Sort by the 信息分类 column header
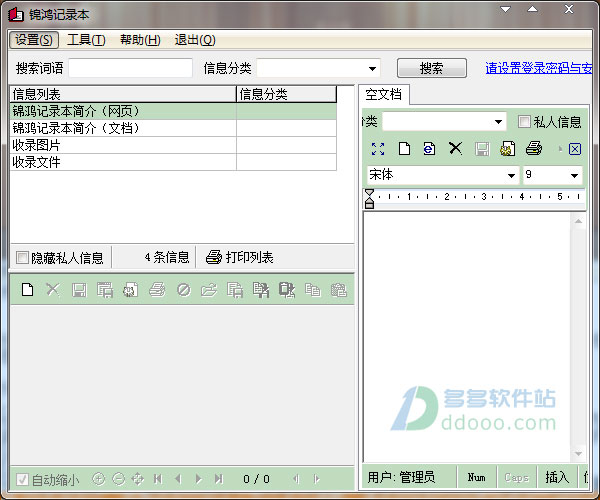Viewport: 600px width, 500px height. click(287, 94)
